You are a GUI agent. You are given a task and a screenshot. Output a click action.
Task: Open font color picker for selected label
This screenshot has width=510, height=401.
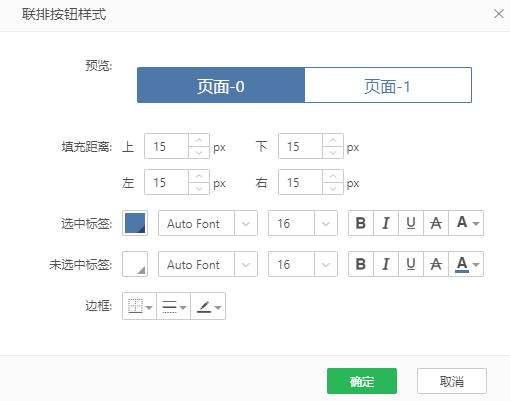tap(466, 223)
